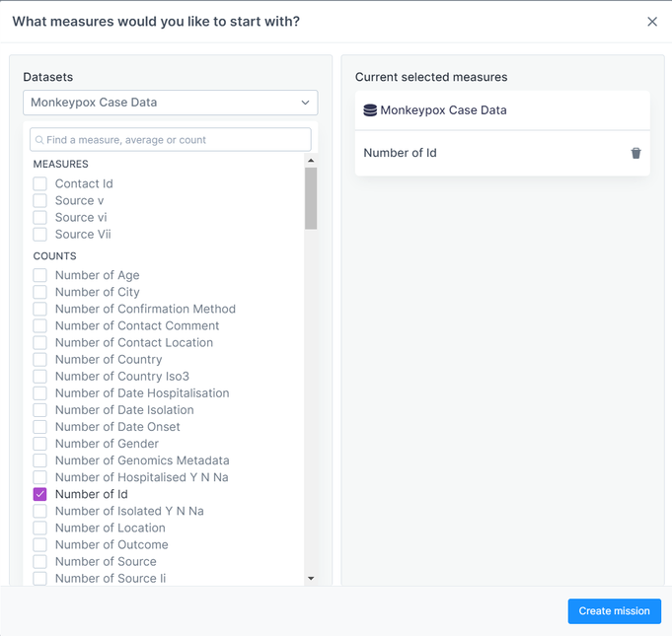The width and height of the screenshot is (672, 636).
Task: Tick the Number of Country checkbox
Action: pyautogui.click(x=40, y=359)
